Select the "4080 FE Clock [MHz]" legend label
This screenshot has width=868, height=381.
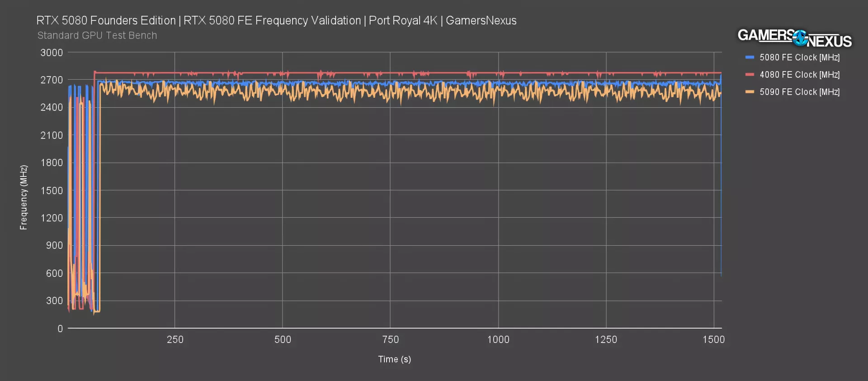pos(799,75)
